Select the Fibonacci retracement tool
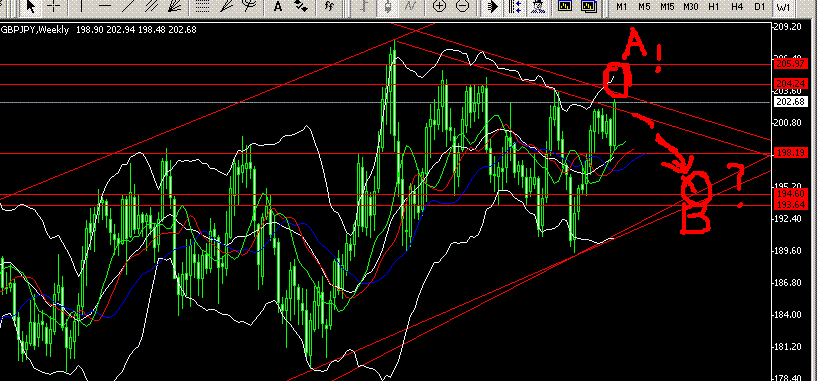 (201, 6)
